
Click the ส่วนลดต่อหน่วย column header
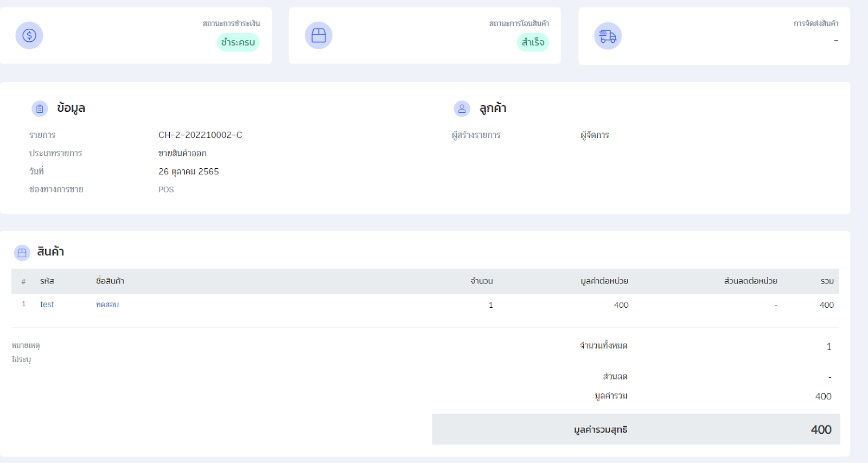(x=750, y=281)
